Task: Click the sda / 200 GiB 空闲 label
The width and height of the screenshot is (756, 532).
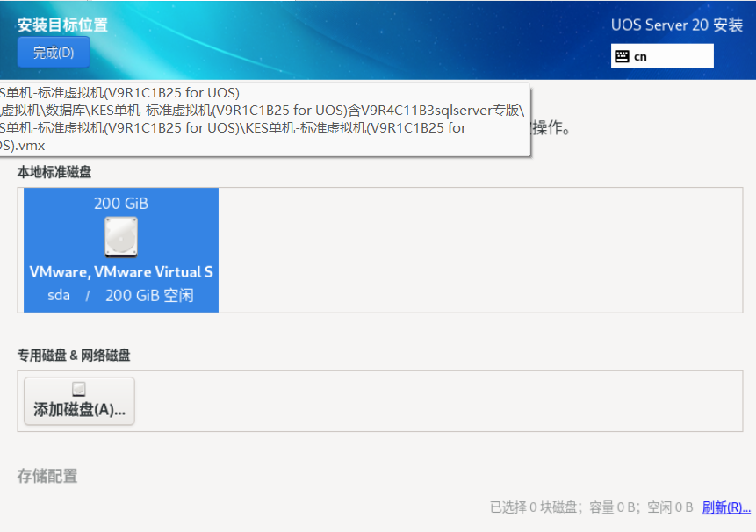Action: pos(120,295)
